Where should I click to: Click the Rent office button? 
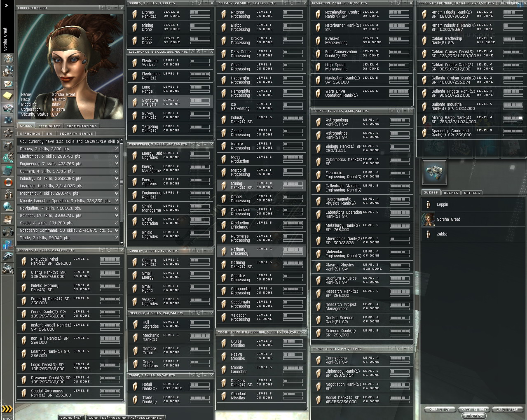[440, 409]
